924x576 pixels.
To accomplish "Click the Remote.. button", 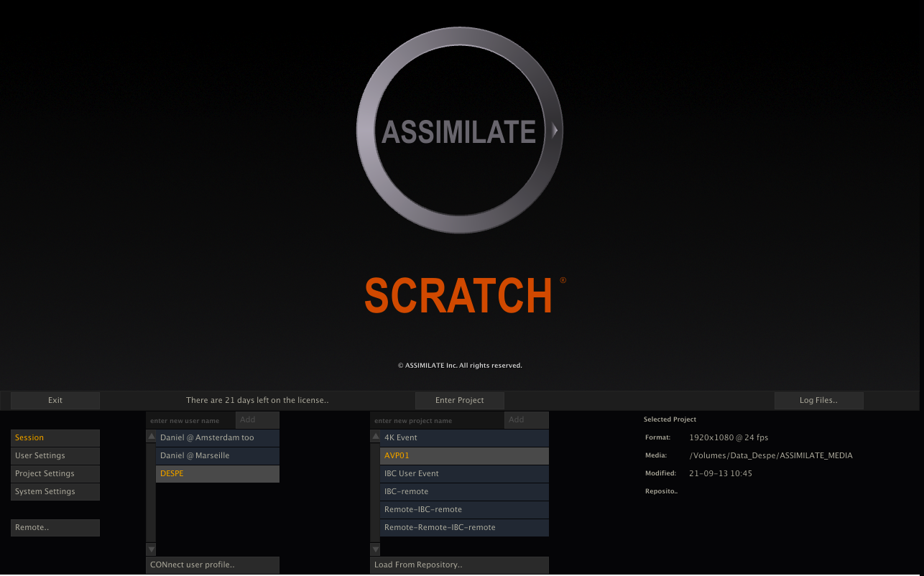I will pos(55,527).
